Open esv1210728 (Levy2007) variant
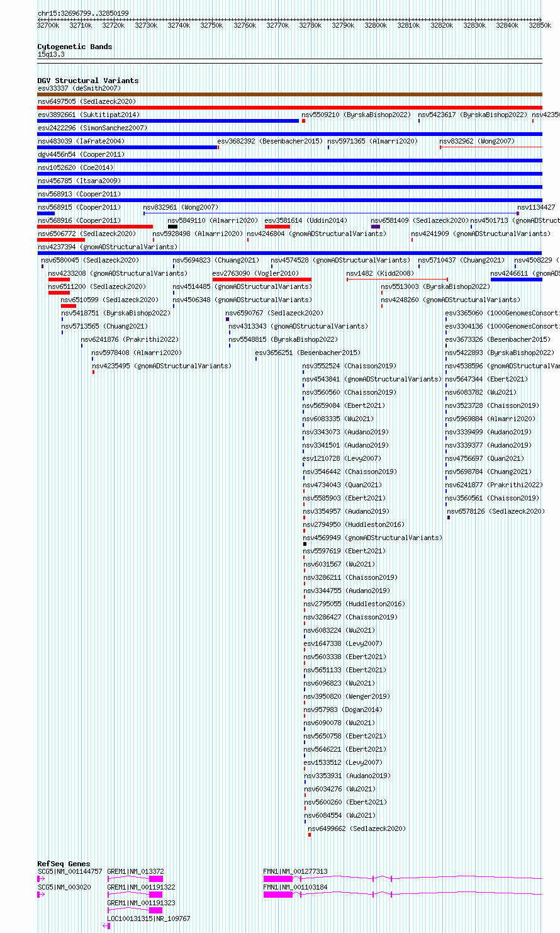Image resolution: width=560 pixels, height=933 pixels. (x=342, y=458)
